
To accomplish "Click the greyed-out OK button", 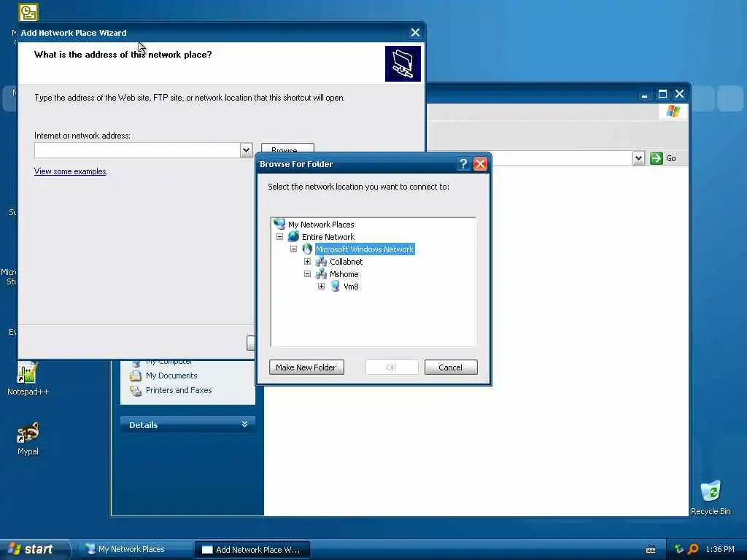I will click(x=392, y=367).
